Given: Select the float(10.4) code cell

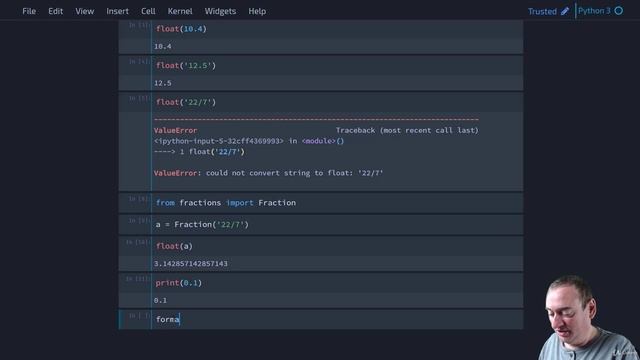Looking at the screenshot, I should point(337,29).
